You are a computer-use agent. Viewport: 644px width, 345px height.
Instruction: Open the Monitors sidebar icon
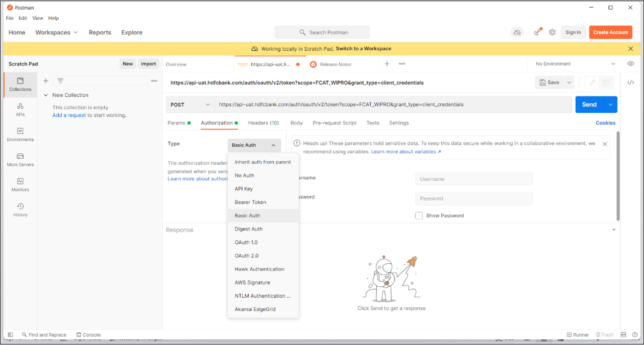[20, 184]
